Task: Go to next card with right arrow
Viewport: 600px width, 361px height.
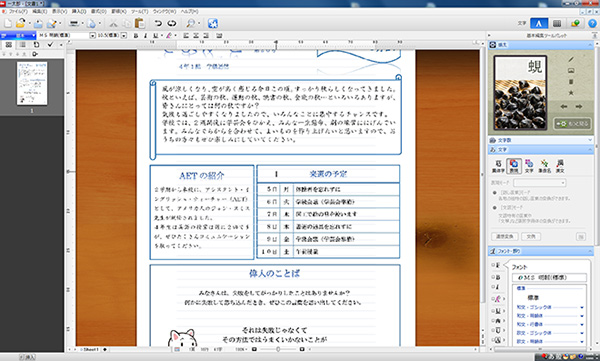Action: pyautogui.click(x=579, y=106)
